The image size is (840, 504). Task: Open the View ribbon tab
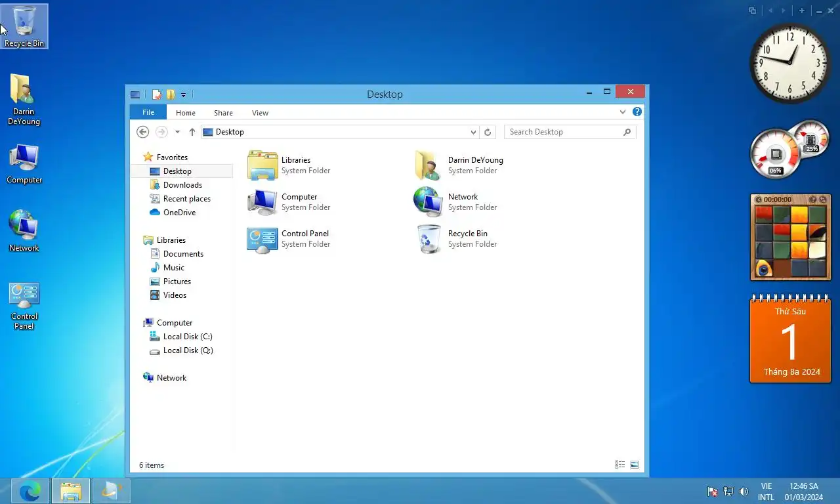(260, 113)
